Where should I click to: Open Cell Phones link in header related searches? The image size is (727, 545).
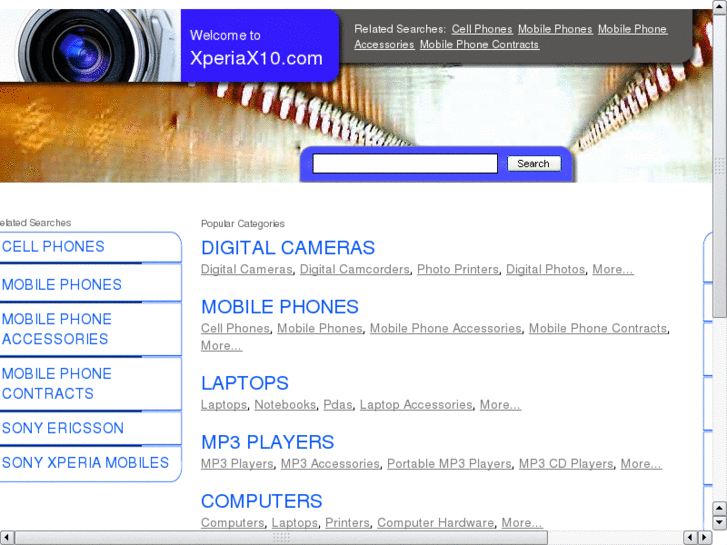click(482, 29)
